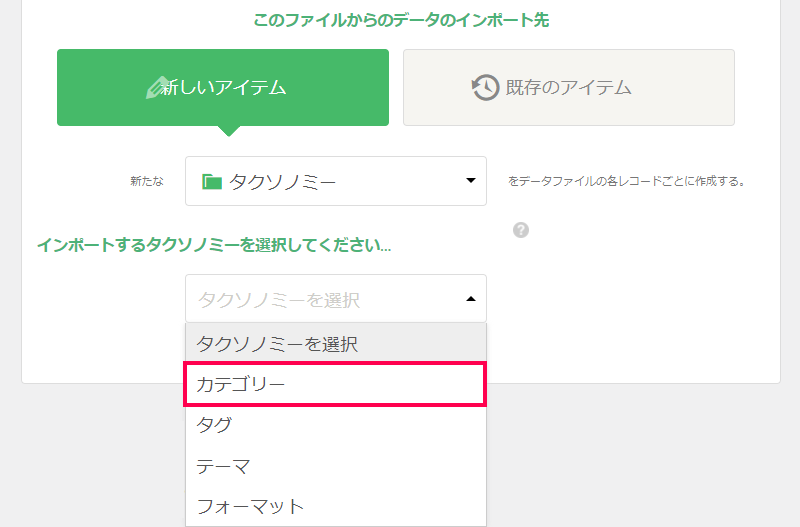This screenshot has height=527, width=800.
Task: Open the タクソノミー item type selector
Action: (335, 181)
